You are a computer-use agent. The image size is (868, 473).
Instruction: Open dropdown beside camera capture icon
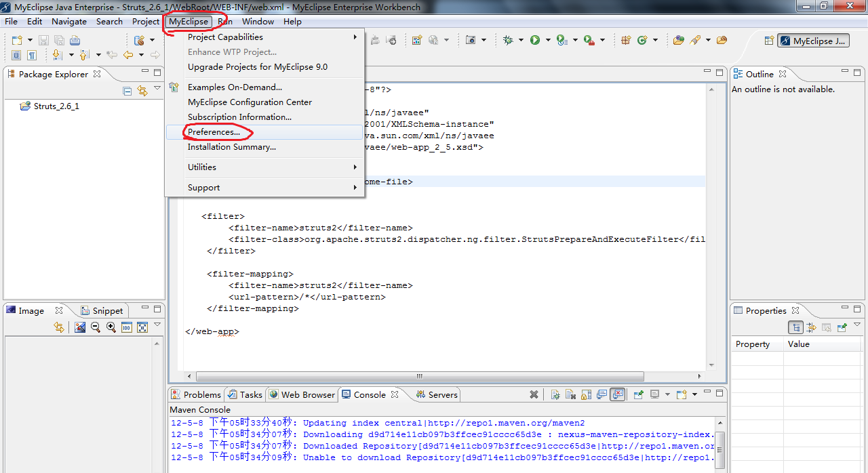[484, 41]
